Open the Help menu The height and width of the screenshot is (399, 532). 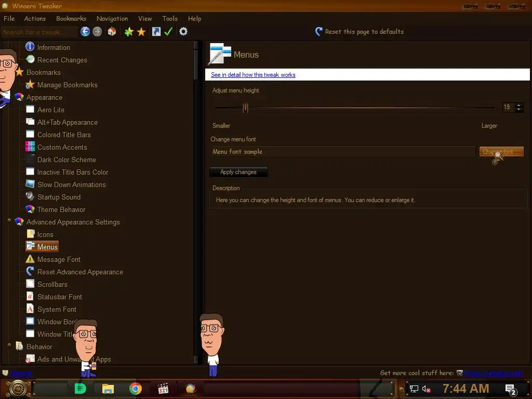[194, 19]
